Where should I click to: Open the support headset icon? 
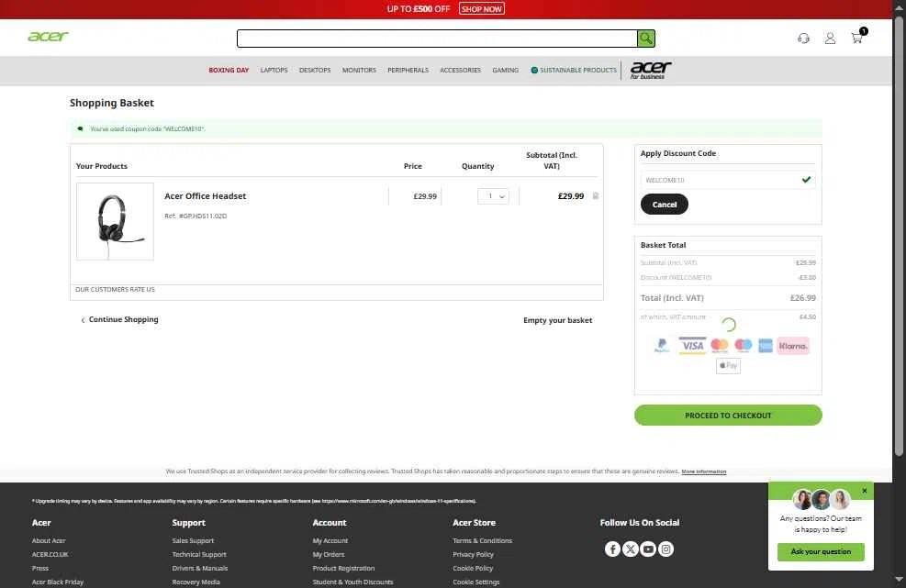pyautogui.click(x=803, y=39)
